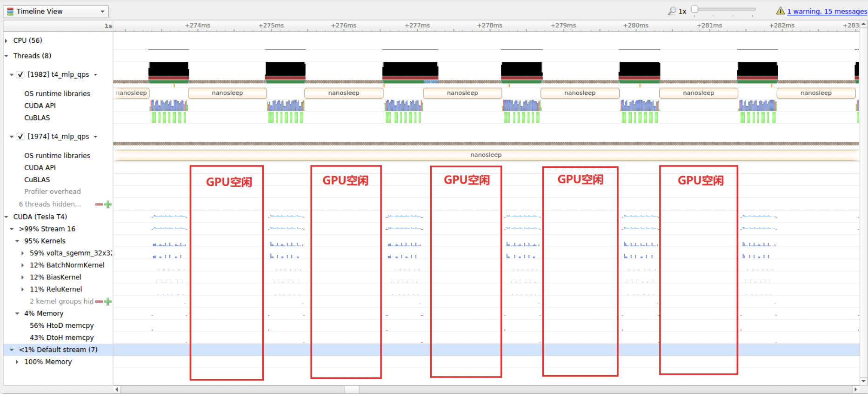
Task: Show hidden kernel groups with green plus
Action: (108, 302)
